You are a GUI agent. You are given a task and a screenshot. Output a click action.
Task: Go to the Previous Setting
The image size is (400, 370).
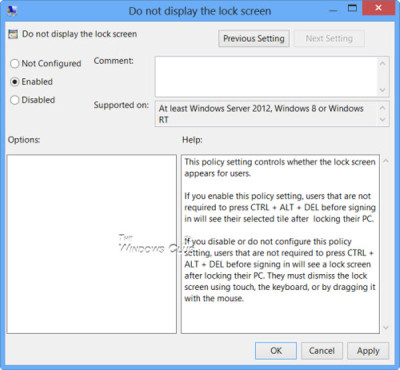[x=254, y=39]
